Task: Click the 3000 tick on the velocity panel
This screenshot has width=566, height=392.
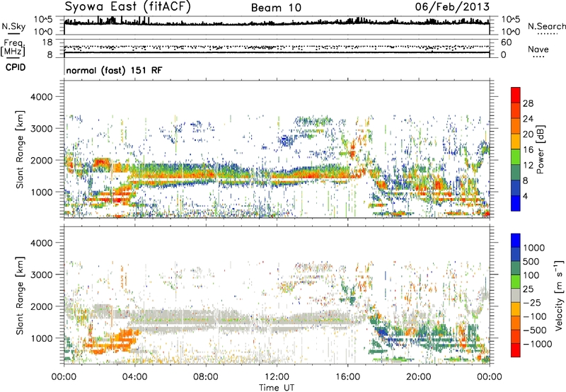Action: pyautogui.click(x=41, y=275)
